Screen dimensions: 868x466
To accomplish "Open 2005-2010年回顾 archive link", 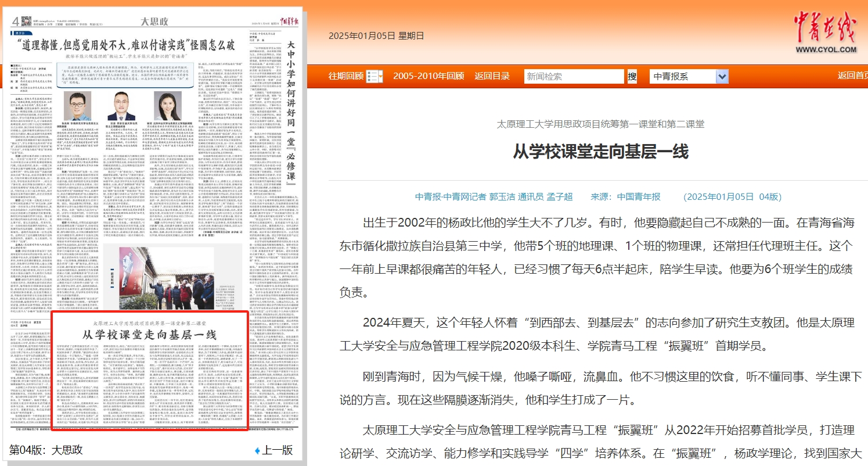I will pyautogui.click(x=428, y=76).
